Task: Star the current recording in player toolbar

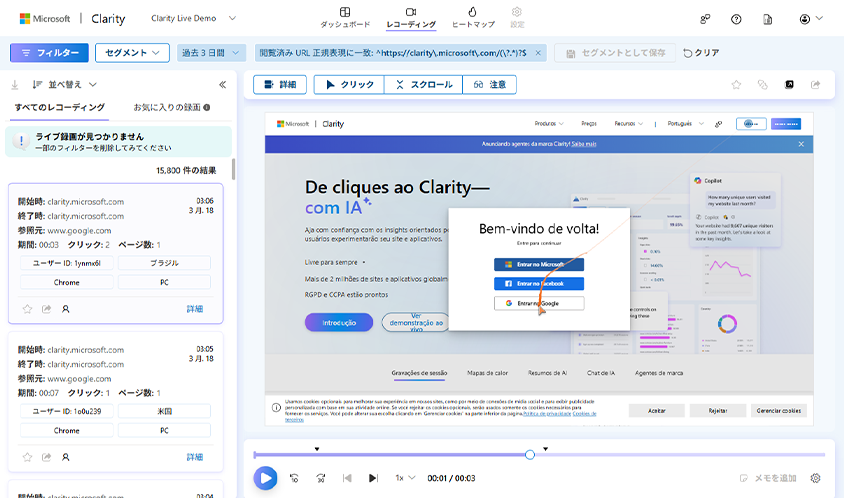Action: click(x=736, y=85)
